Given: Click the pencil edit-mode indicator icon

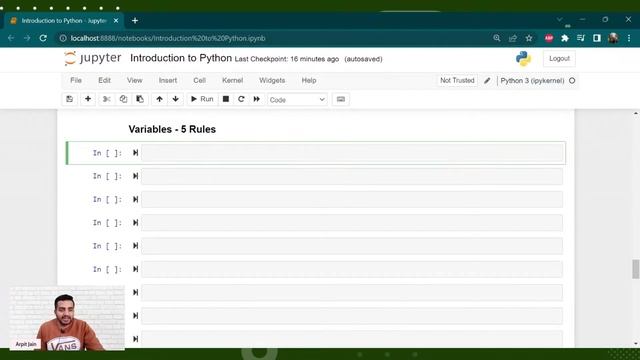Looking at the screenshot, I should point(487,81).
